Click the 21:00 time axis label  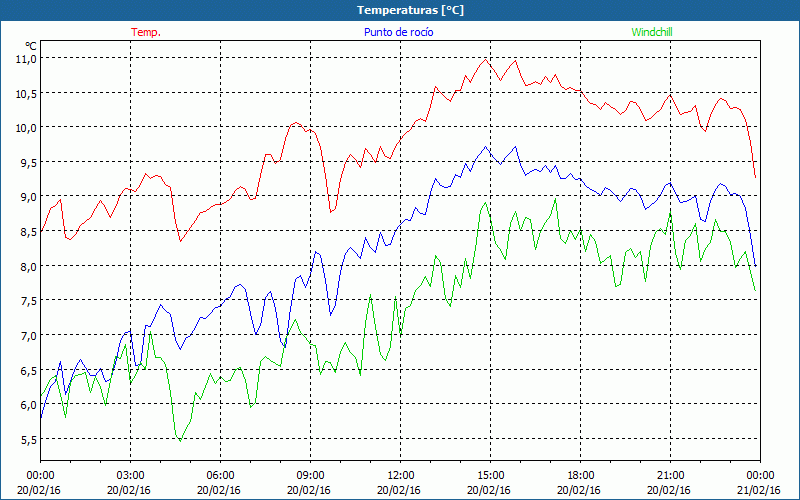coord(670,476)
